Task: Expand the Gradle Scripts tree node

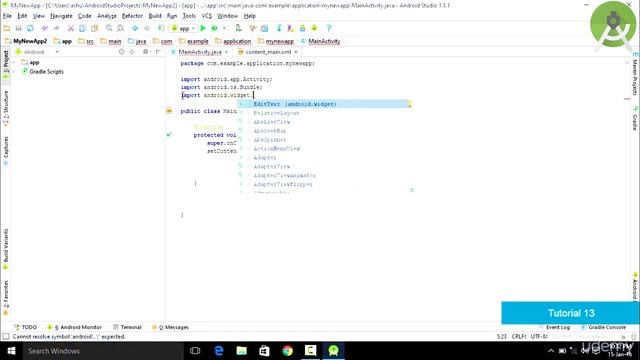Action: (14, 71)
